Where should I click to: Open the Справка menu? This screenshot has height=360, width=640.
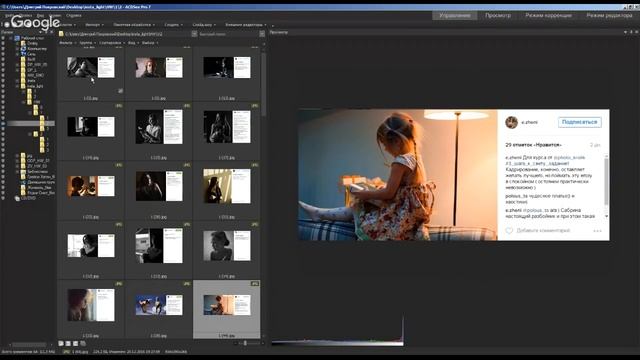pyautogui.click(x=73, y=16)
